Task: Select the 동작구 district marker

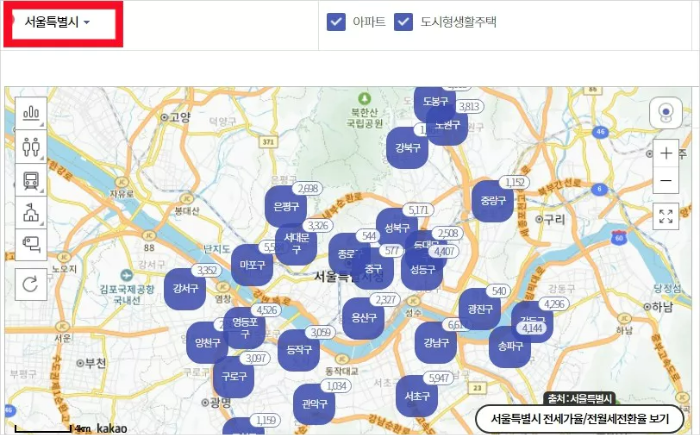Action: [299, 350]
